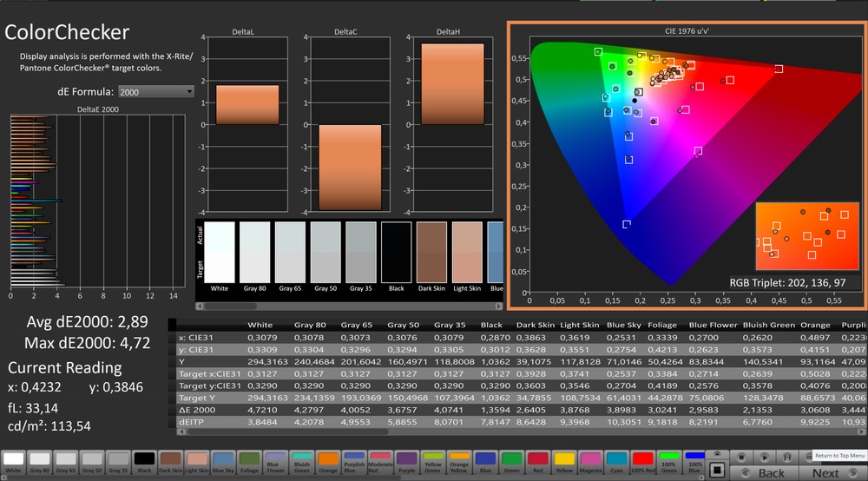This screenshot has height=481, width=868.
Task: Select the Orange patch button in bottom strip
Action: pyautogui.click(x=328, y=462)
